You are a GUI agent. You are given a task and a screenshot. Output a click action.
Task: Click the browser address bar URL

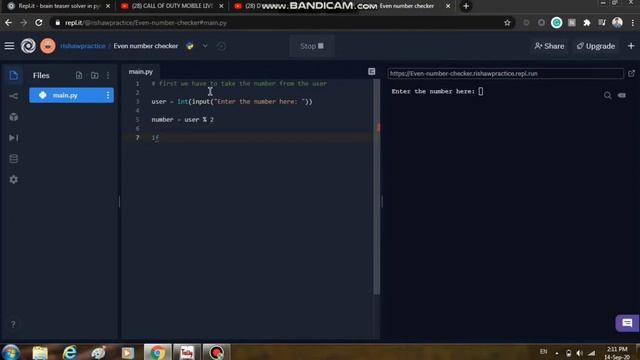(x=146, y=23)
